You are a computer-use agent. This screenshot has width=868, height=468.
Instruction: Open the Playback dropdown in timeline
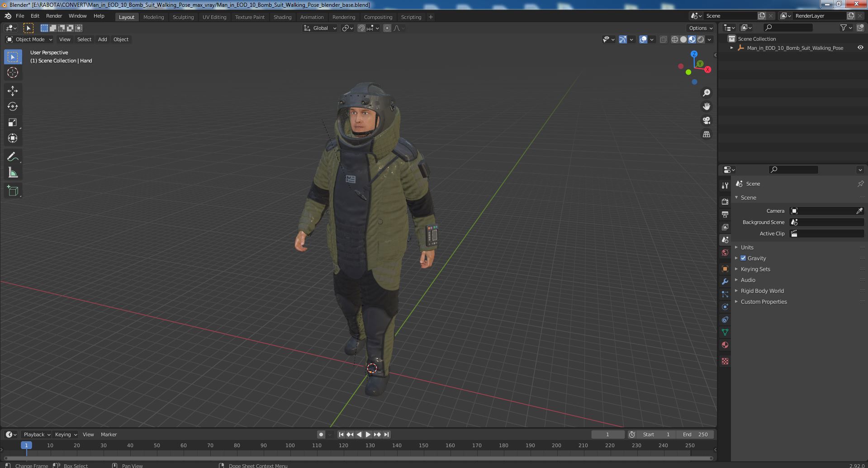pyautogui.click(x=37, y=435)
